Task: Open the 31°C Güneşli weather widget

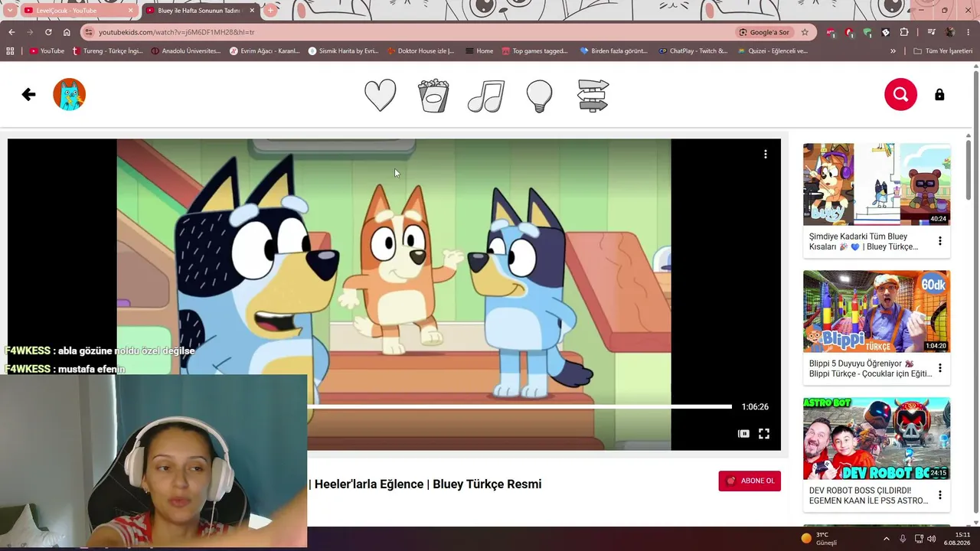Action: [819, 538]
